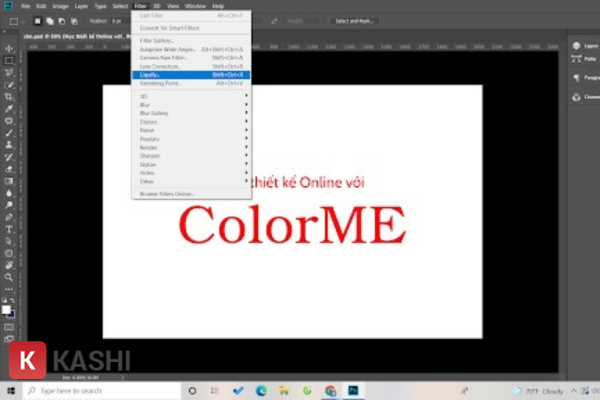This screenshot has width=600, height=400.
Task: Open File Explorer from the taskbar
Action: click(284, 391)
